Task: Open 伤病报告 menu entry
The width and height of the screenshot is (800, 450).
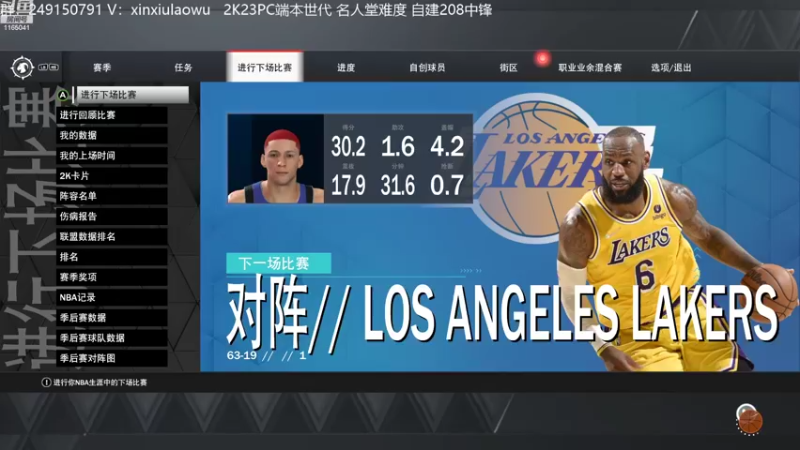Action: click(112, 216)
